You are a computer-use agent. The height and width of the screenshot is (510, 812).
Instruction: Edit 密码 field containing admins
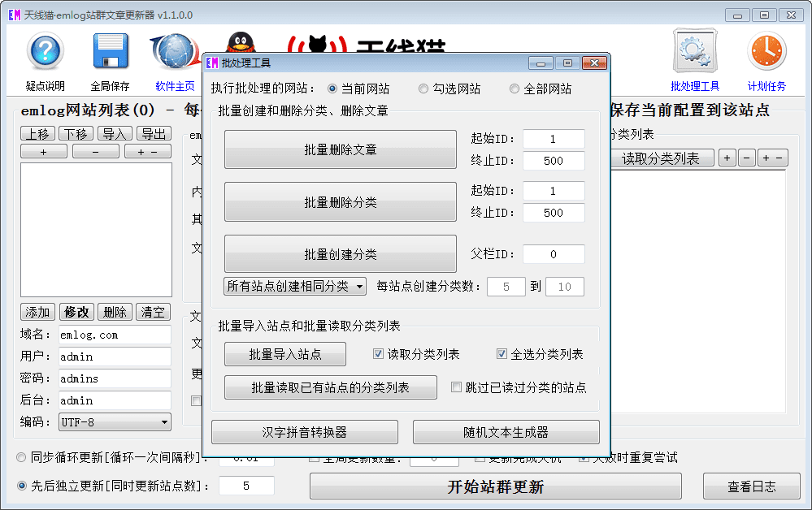click(x=115, y=378)
